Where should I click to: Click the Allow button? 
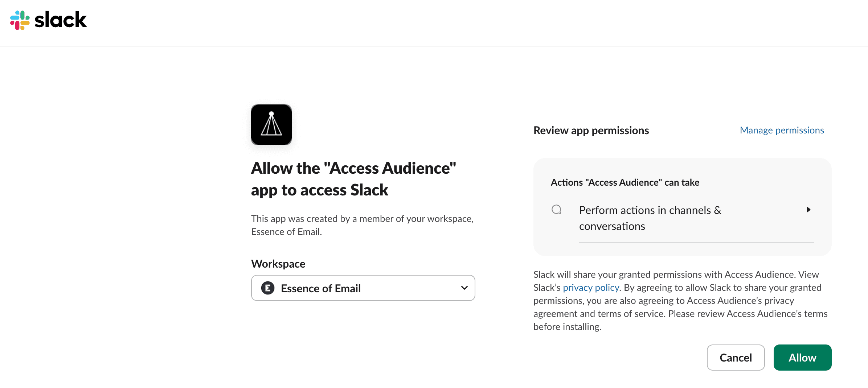(802, 358)
